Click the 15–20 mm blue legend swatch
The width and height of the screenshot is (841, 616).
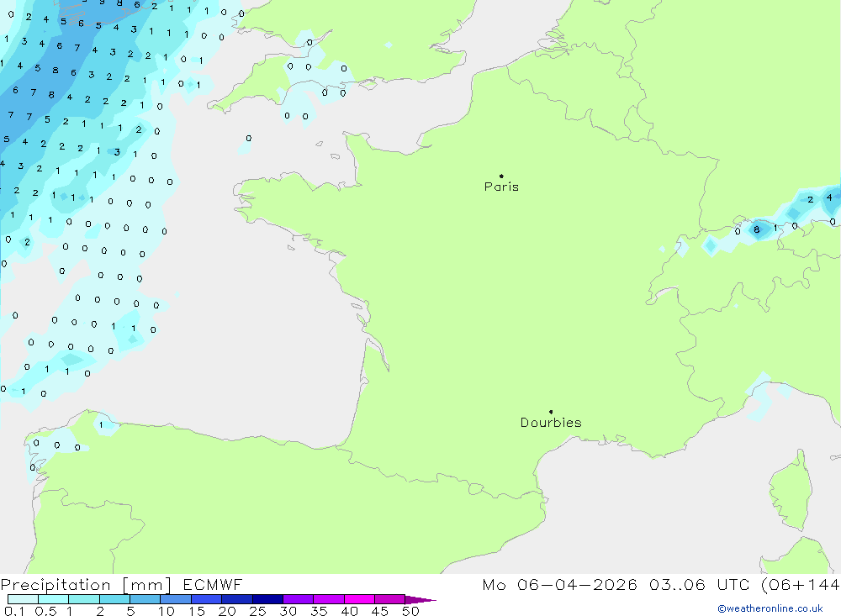click(x=207, y=599)
